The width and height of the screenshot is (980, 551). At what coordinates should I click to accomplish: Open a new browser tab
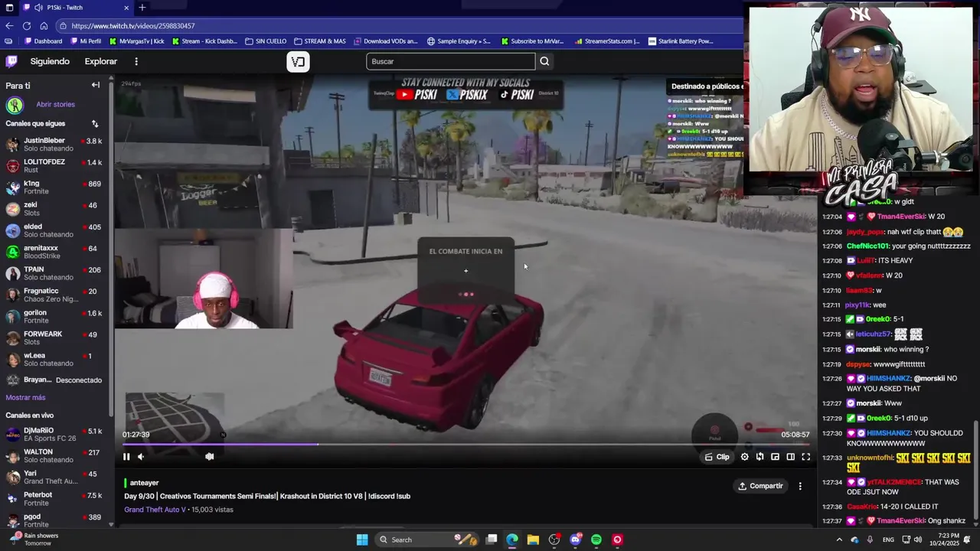coord(142,8)
